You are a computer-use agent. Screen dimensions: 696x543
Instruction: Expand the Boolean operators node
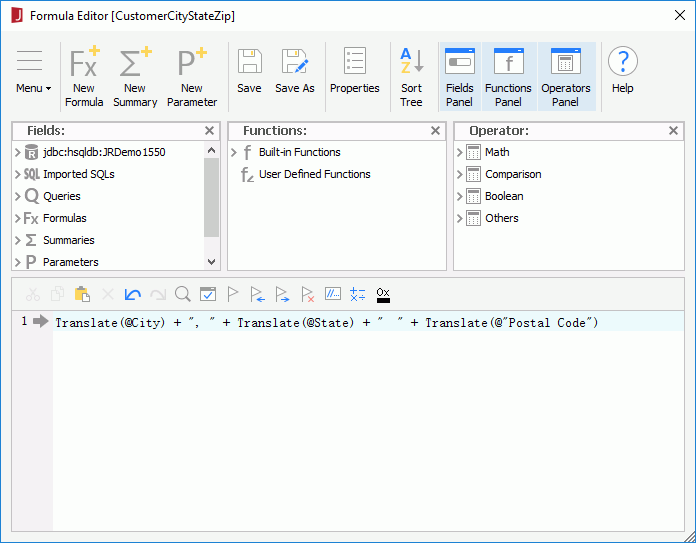(460, 196)
